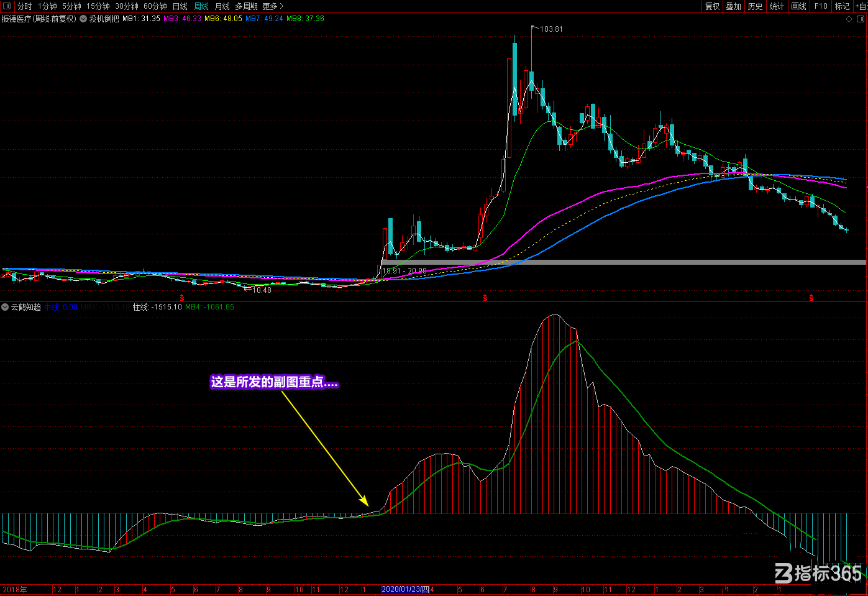Image resolution: width=868 pixels, height=596 pixels.
Task: Open the 历史 history button
Action: point(755,6)
